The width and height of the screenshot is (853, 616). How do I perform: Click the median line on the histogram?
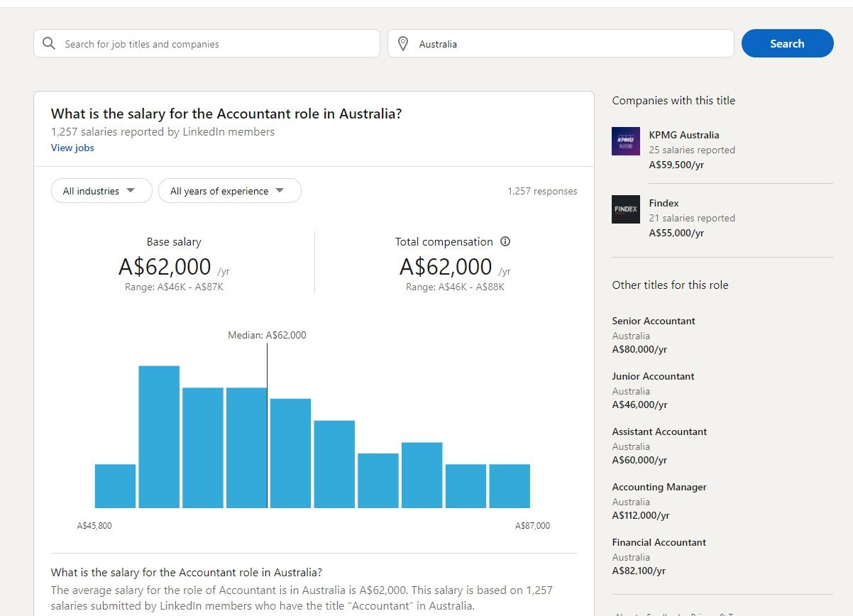tap(268, 426)
